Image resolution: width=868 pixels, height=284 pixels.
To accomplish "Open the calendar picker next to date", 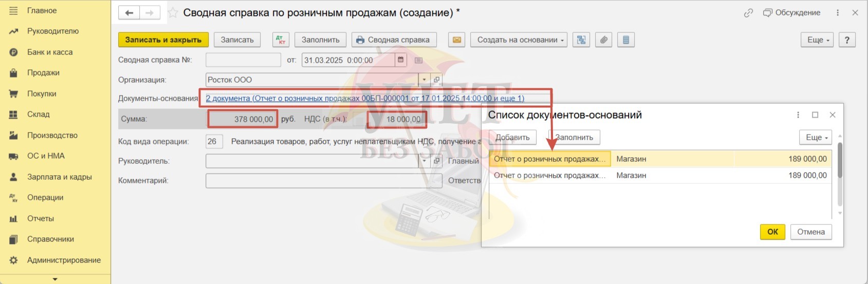I will click(401, 60).
